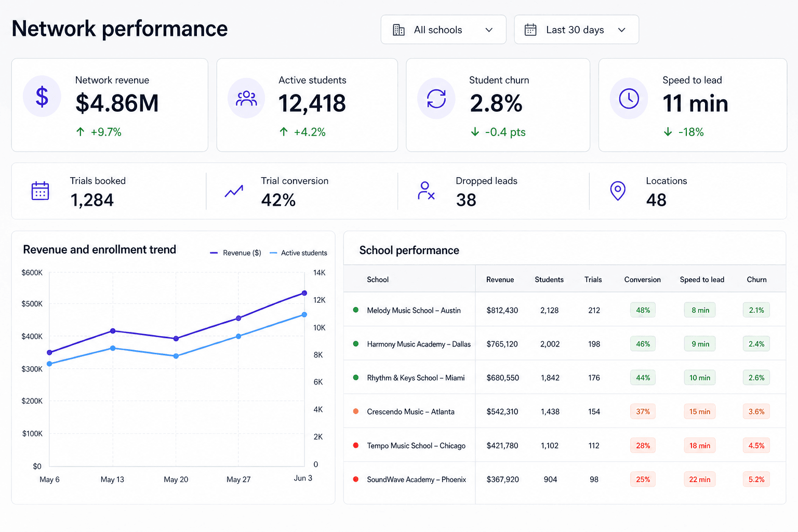Sort table by Revenue column header
Image resolution: width=798 pixels, height=532 pixels.
(x=500, y=280)
